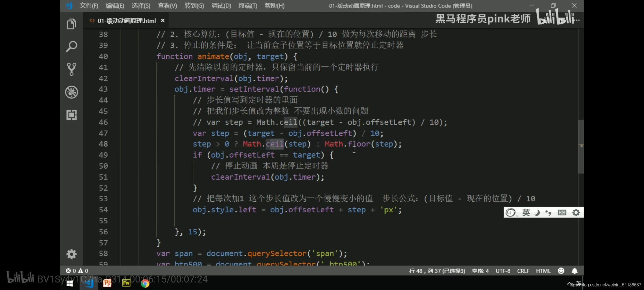Click the editor vertical scrollbar thumb
This screenshot has height=290, width=644.
[581, 146]
